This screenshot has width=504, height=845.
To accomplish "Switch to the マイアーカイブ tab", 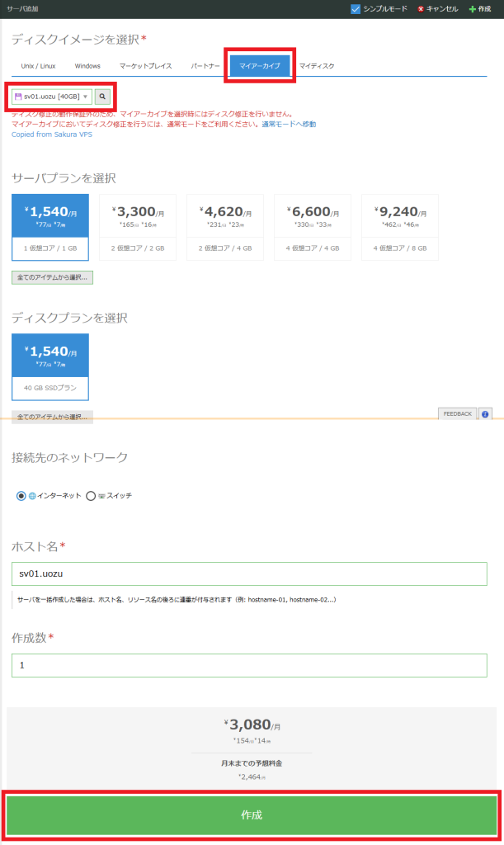I will 260,65.
